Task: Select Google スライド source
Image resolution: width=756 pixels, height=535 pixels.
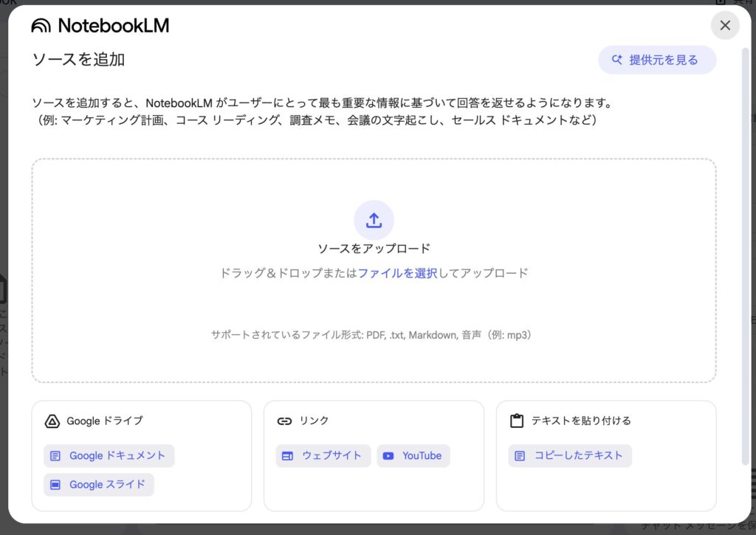Action: (x=99, y=484)
